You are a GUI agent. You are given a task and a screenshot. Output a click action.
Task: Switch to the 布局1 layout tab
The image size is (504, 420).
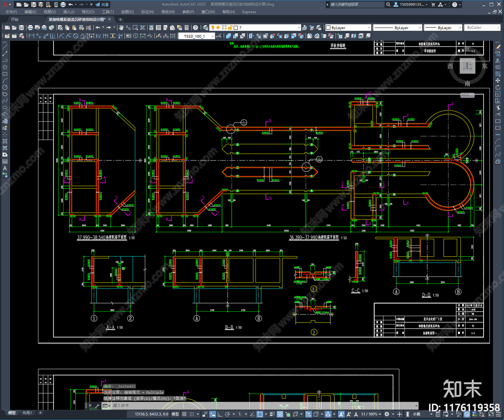pyautogui.click(x=27, y=413)
